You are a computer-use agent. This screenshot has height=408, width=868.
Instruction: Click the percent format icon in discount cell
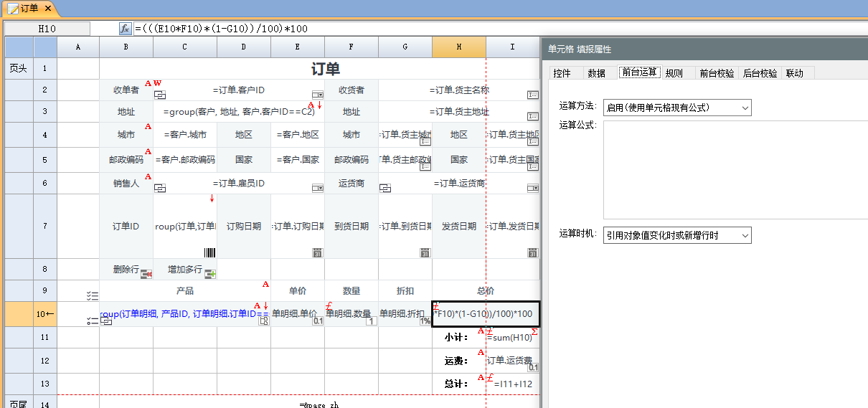pyautogui.click(x=425, y=321)
